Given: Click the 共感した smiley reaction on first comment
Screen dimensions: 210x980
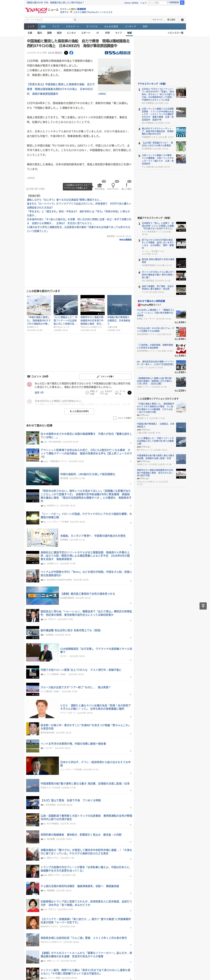Looking at the screenshot, I should tap(87, 393).
